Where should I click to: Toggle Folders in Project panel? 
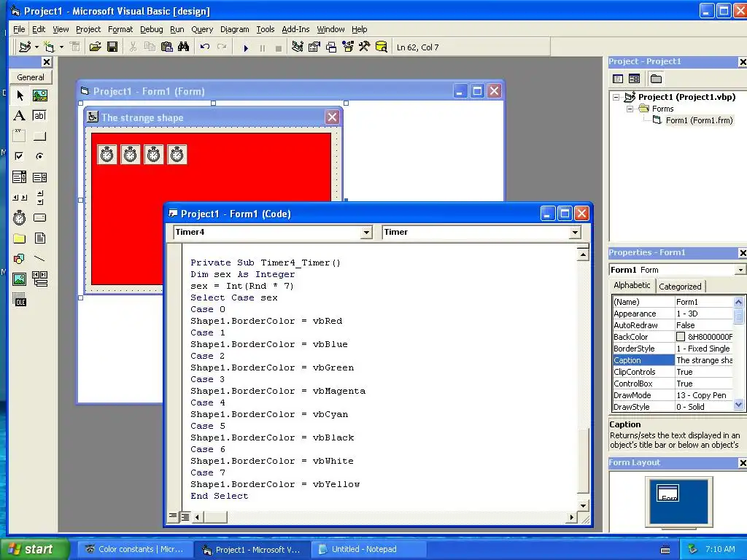[657, 79]
